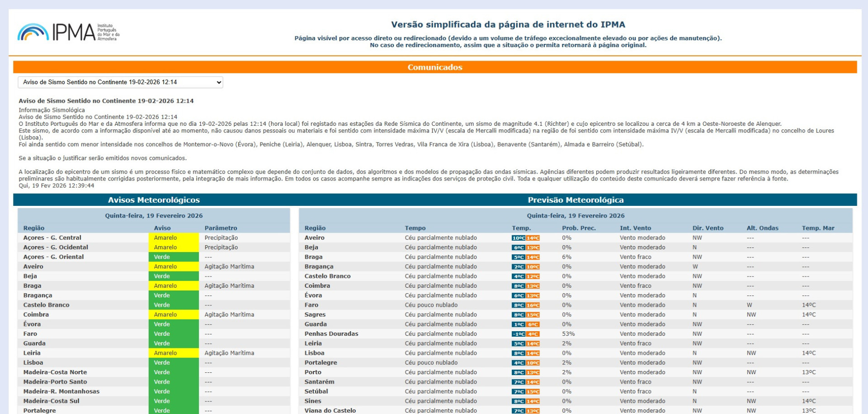Click the Amarelo cell for Açores - G. Central
The height and width of the screenshot is (414, 868).
click(174, 238)
